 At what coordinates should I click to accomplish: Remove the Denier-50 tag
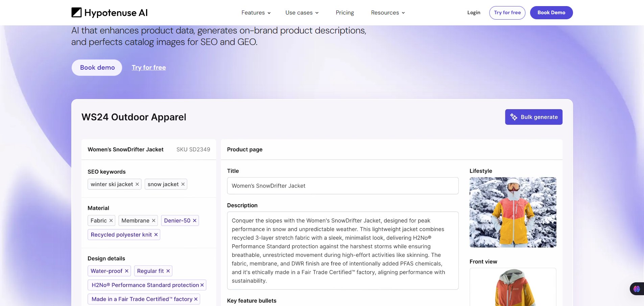(195, 220)
